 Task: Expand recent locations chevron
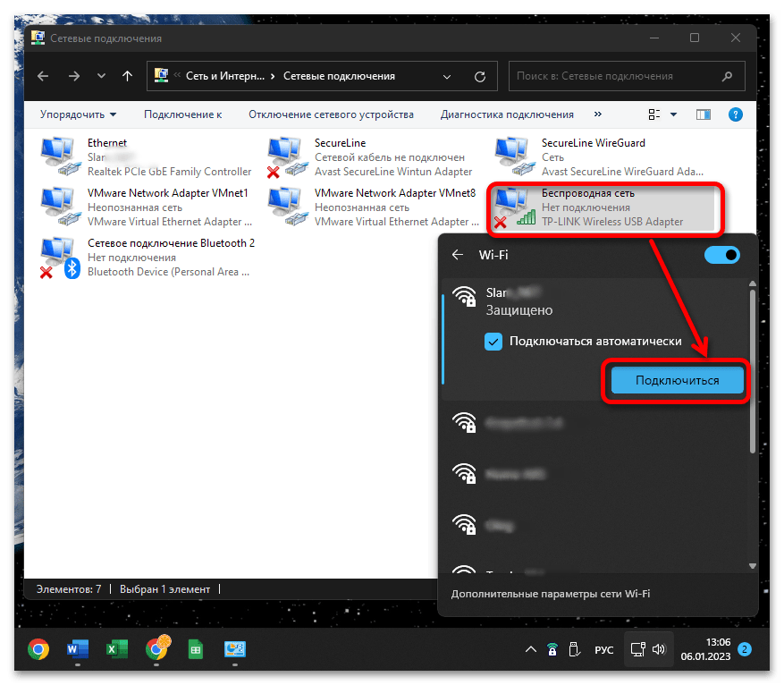(x=102, y=76)
